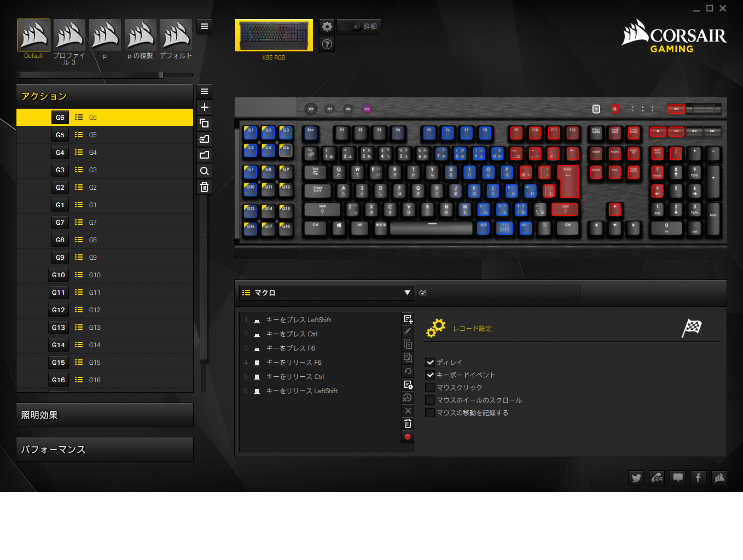
Task: Click the plus icon to add action
Action: tap(204, 107)
